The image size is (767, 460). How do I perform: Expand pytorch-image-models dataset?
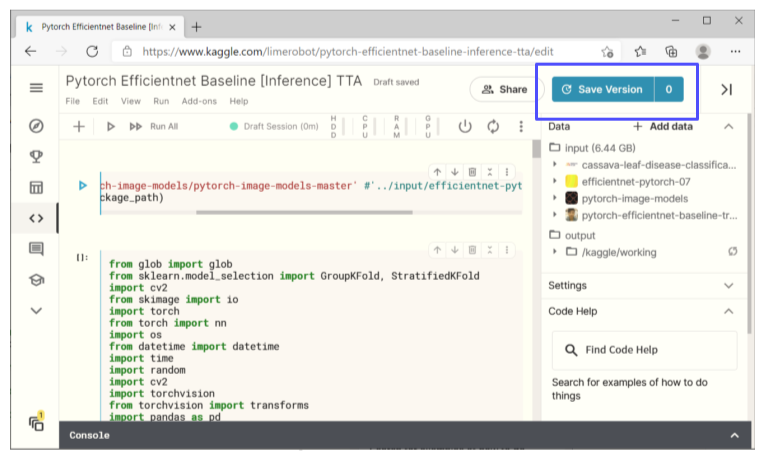pyautogui.click(x=555, y=198)
